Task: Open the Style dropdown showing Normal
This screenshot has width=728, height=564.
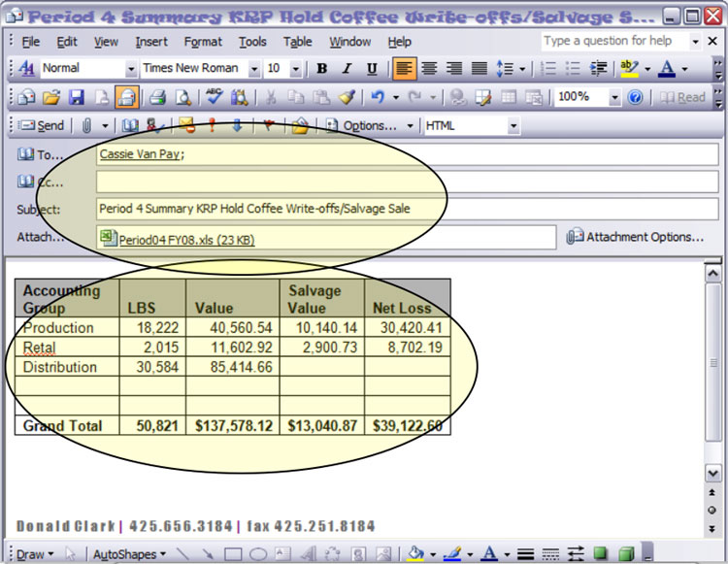Action: [x=131, y=69]
